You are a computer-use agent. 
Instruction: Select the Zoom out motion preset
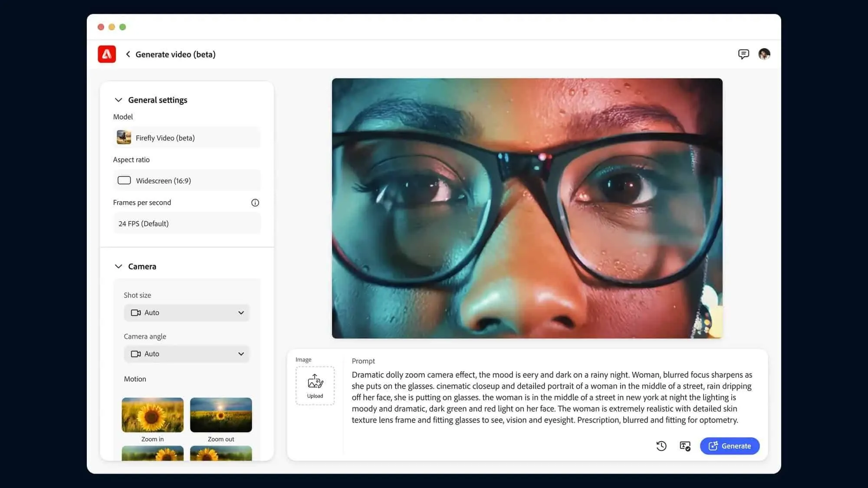(221, 414)
